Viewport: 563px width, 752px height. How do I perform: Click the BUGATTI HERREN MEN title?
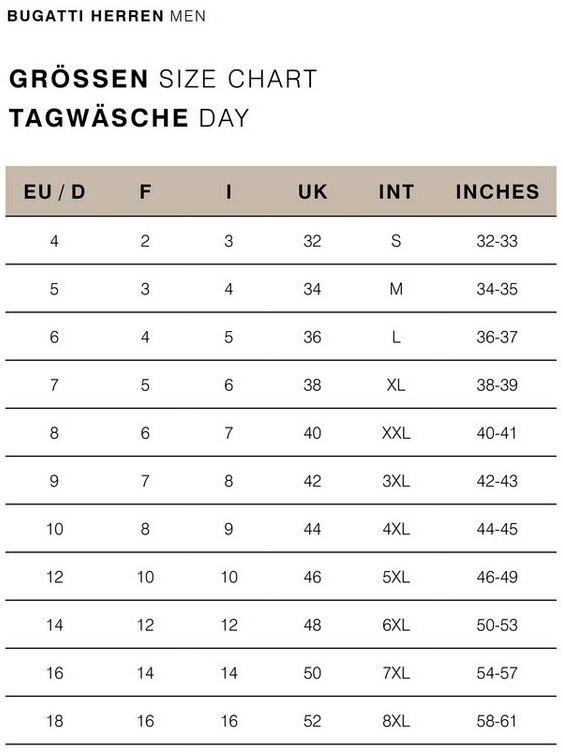(106, 16)
